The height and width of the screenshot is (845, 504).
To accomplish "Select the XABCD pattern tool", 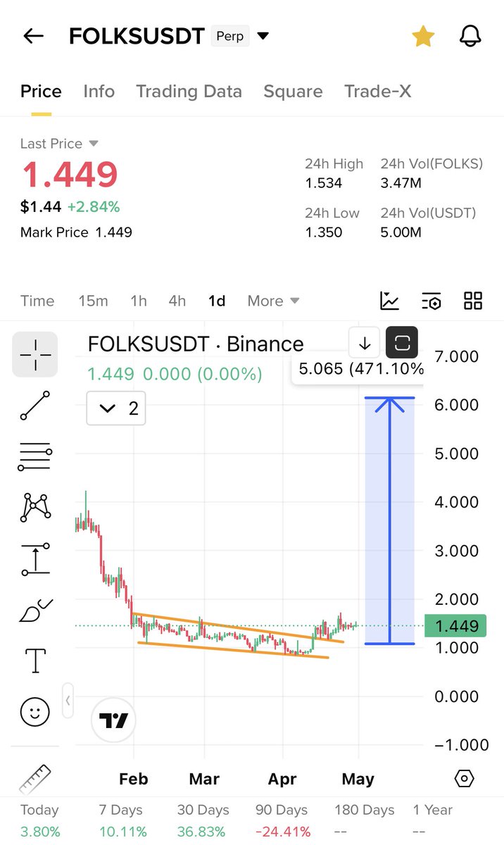I will coord(35,507).
